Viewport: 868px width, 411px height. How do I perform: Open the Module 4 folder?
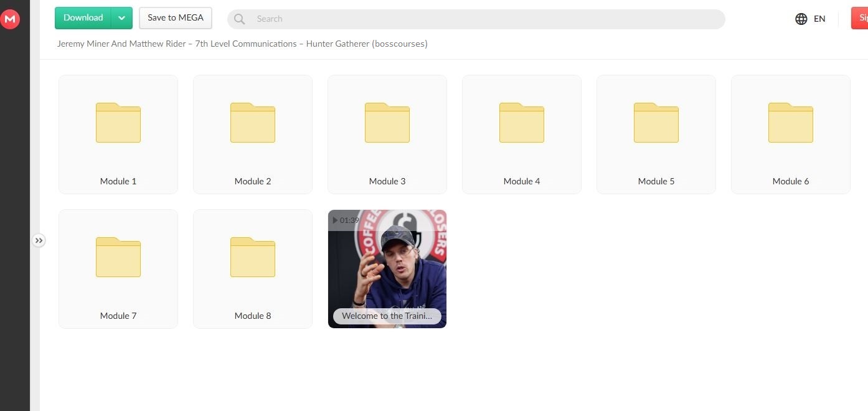[x=522, y=135]
